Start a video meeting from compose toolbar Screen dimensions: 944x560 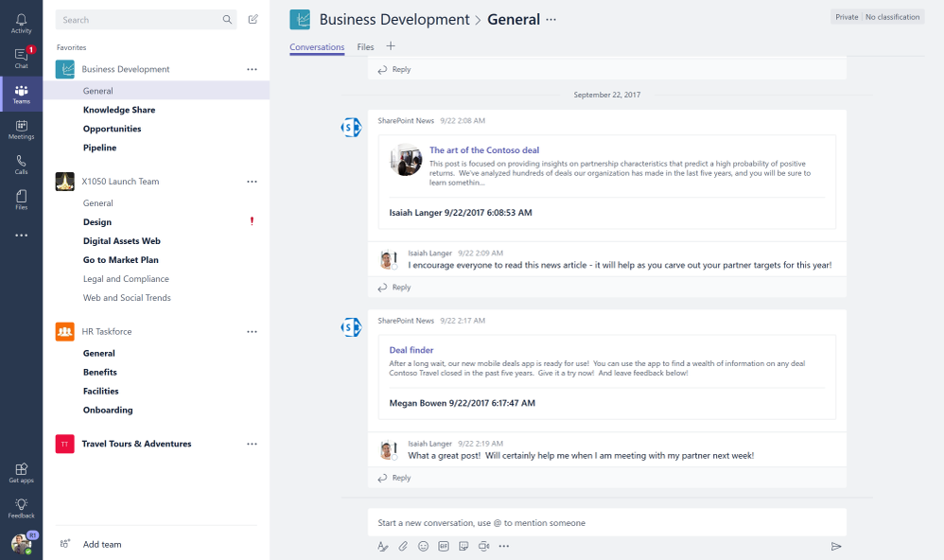coord(483,546)
